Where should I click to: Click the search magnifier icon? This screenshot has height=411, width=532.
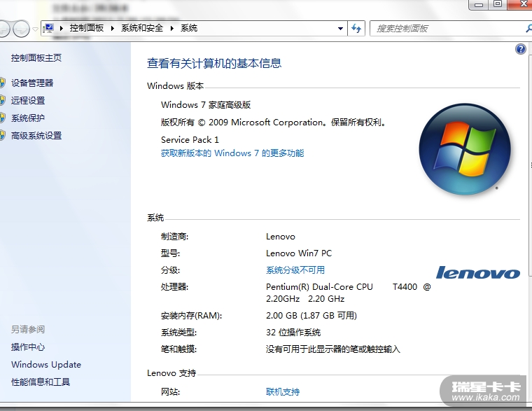[x=528, y=28]
